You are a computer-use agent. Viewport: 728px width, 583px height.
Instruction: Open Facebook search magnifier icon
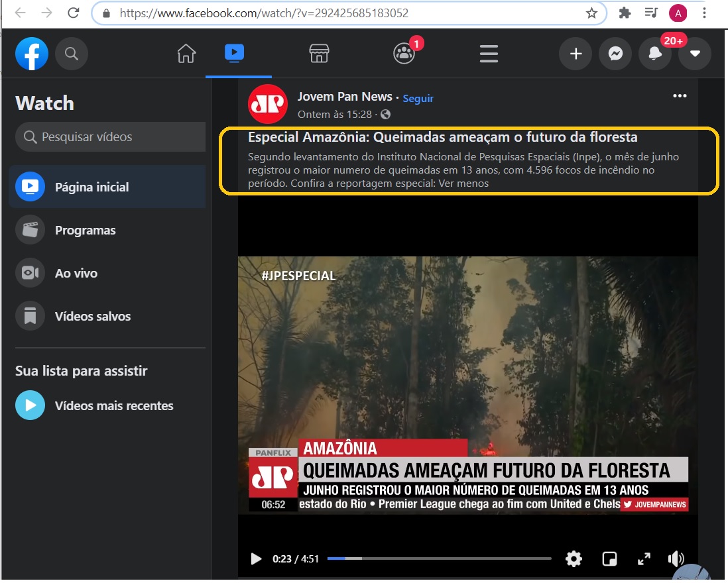[x=72, y=54]
